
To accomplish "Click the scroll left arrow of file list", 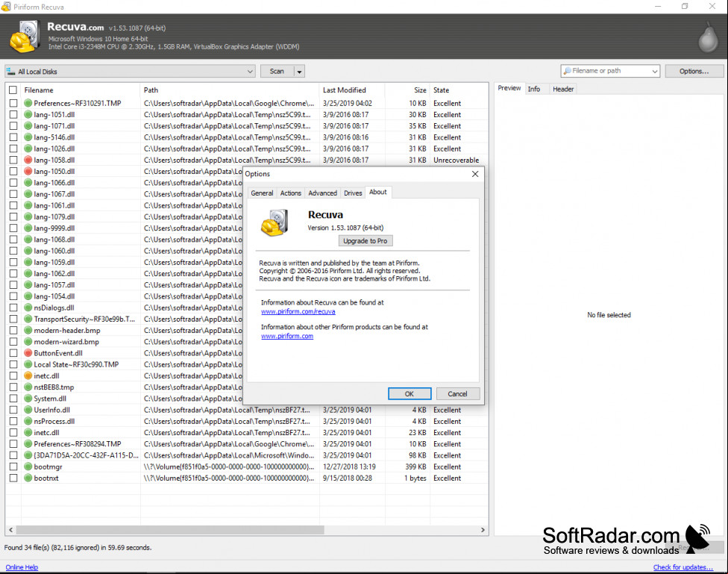I will 10,530.
